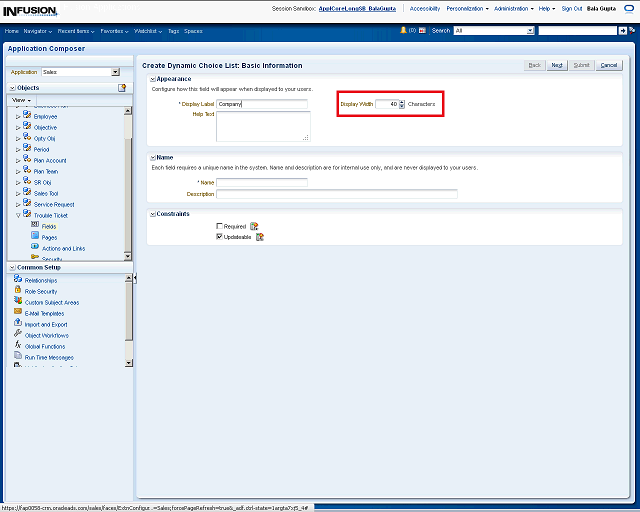Open the E-Mail Templates envelope icon

point(18,313)
